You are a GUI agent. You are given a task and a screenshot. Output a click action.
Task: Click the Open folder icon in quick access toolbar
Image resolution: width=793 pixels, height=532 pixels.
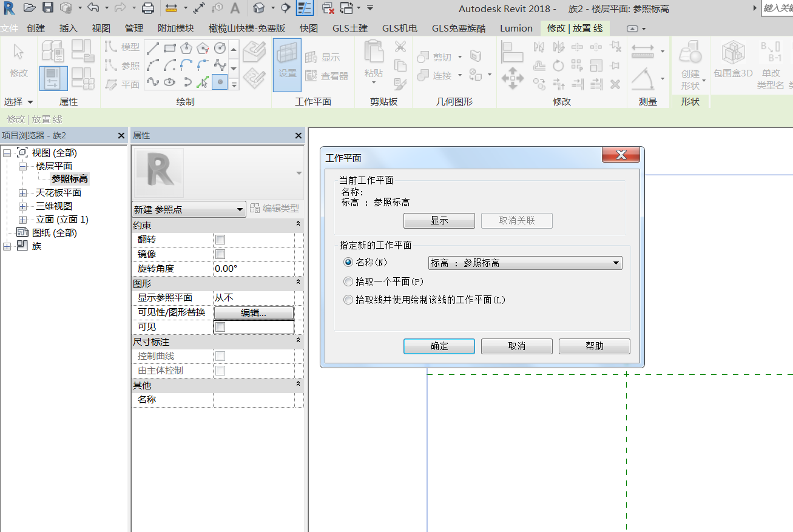[29, 8]
